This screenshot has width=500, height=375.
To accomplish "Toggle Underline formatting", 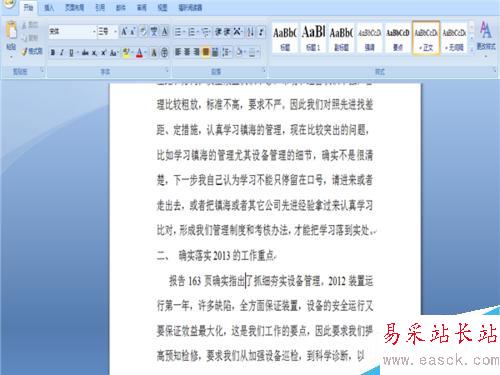I will 71,53.
